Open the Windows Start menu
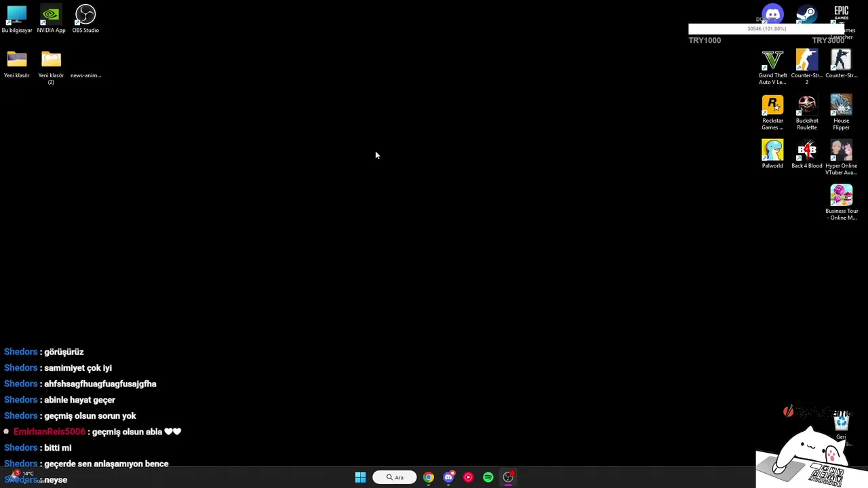Viewport: 868px width, 488px height. point(360,477)
